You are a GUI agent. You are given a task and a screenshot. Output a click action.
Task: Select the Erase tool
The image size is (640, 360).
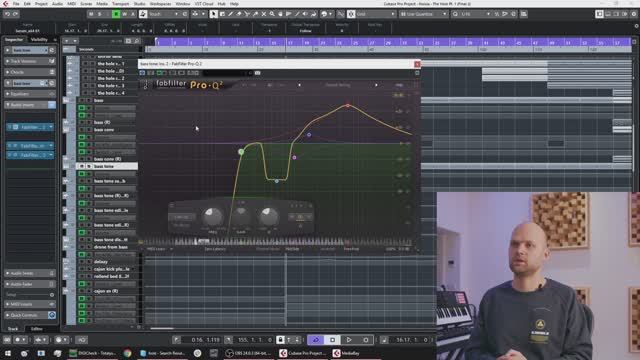[238, 14]
